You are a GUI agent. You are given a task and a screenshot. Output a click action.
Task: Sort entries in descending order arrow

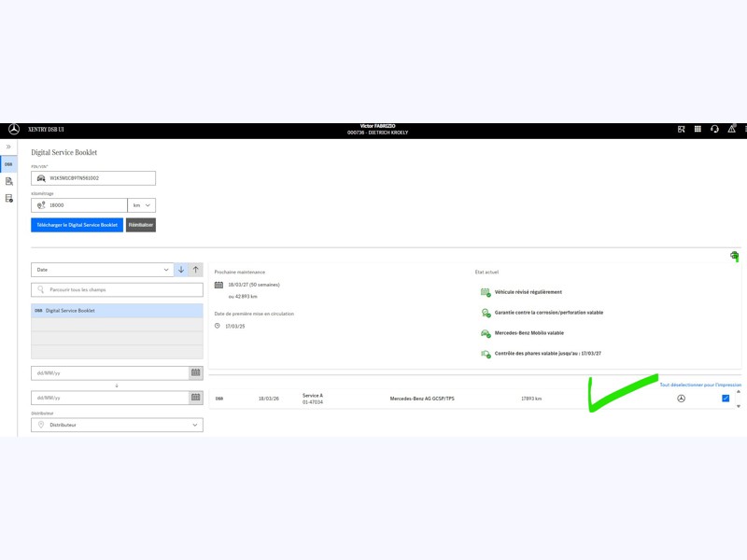coord(181,270)
